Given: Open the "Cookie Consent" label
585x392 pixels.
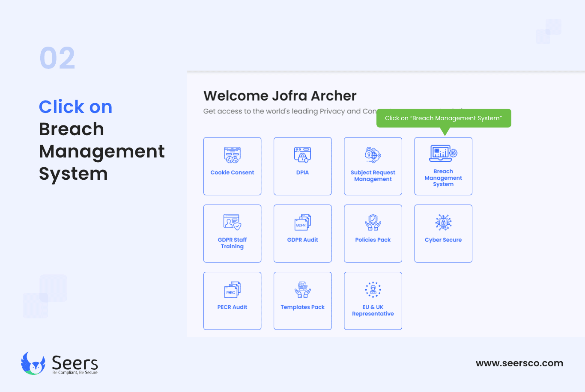Looking at the screenshot, I should (232, 172).
